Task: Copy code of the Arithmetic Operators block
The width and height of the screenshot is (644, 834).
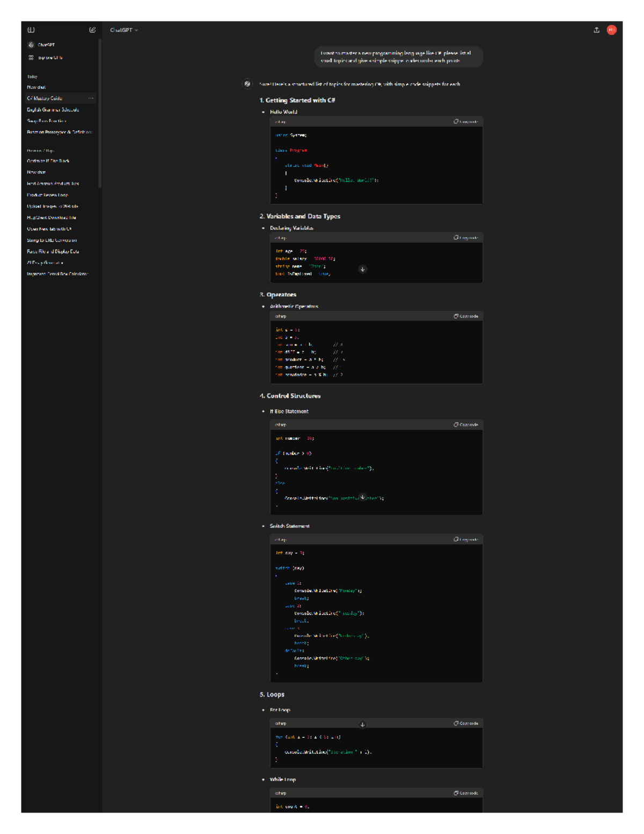Action: tap(466, 316)
